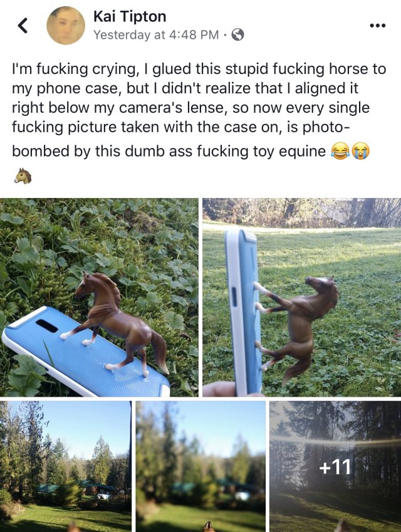Tap the horse head emoji
This screenshot has width=401, height=532.
pos(23,175)
